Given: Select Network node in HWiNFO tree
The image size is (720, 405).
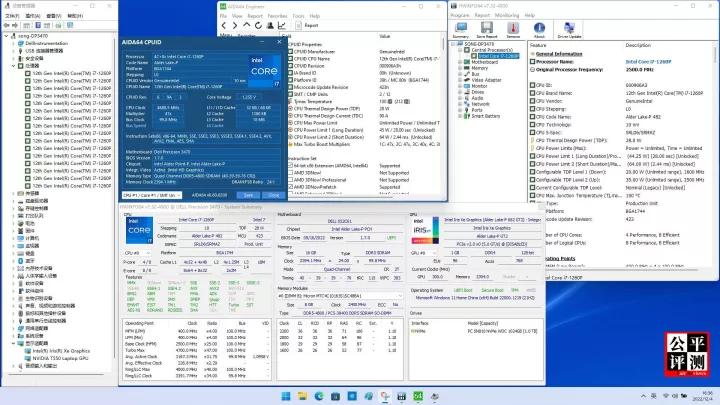Looking at the screenshot, I should pos(480,104).
